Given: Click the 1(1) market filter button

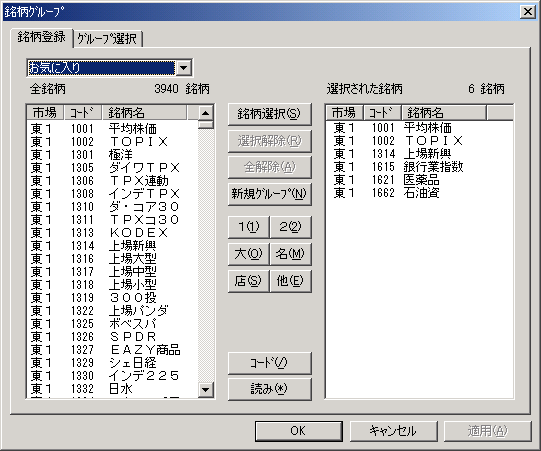Looking at the screenshot, I should (x=248, y=227).
